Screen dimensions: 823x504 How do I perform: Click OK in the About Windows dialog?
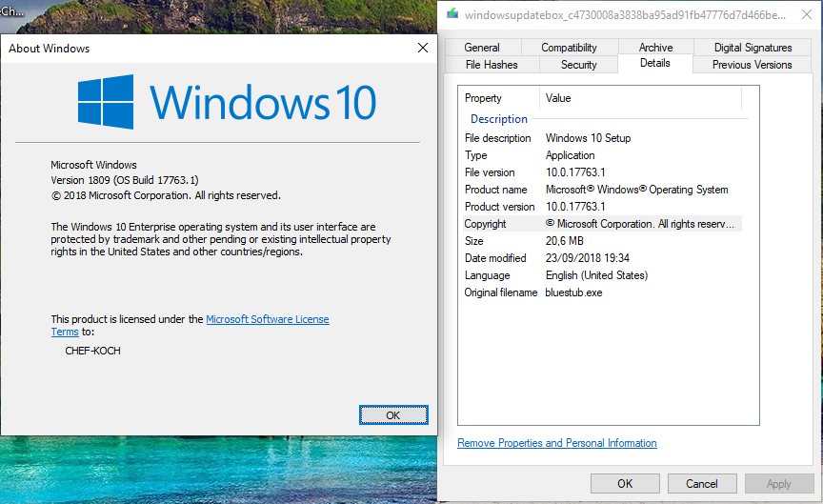[393, 415]
